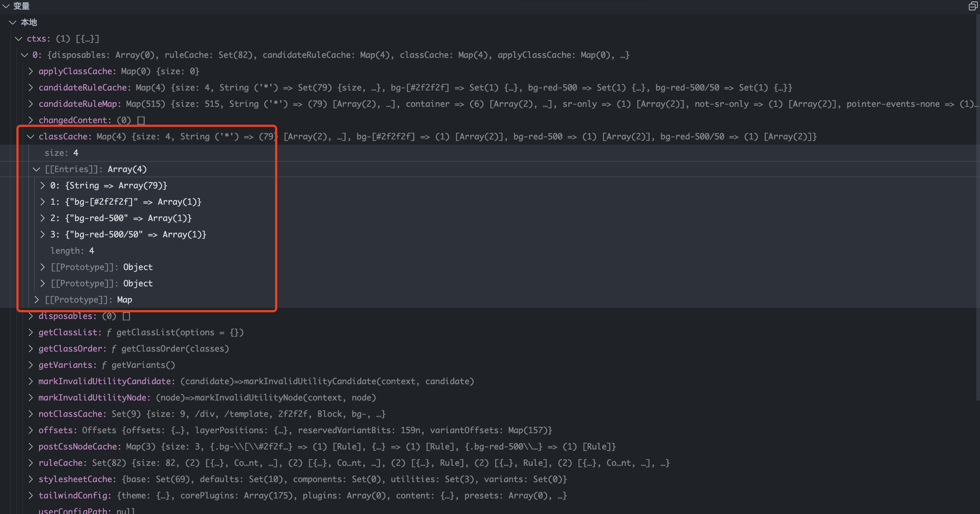
Task: Collapse the ctxs variable
Action: pos(19,39)
